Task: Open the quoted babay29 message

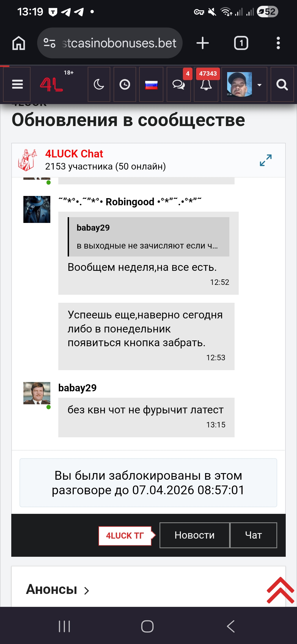Action: [x=148, y=237]
